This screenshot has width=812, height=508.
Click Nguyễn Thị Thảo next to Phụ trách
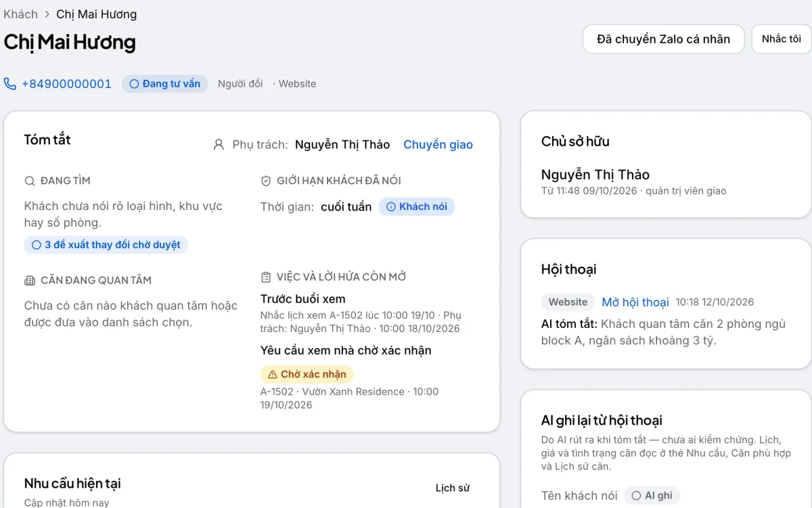342,145
